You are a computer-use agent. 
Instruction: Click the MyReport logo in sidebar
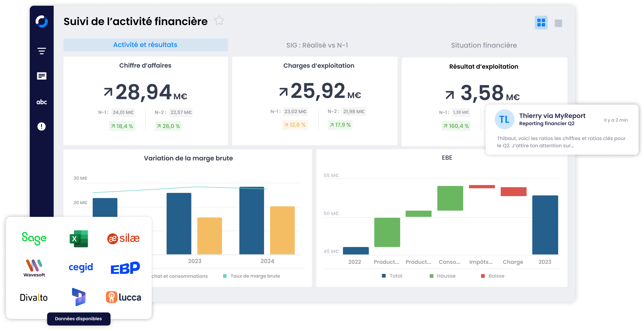42,22
